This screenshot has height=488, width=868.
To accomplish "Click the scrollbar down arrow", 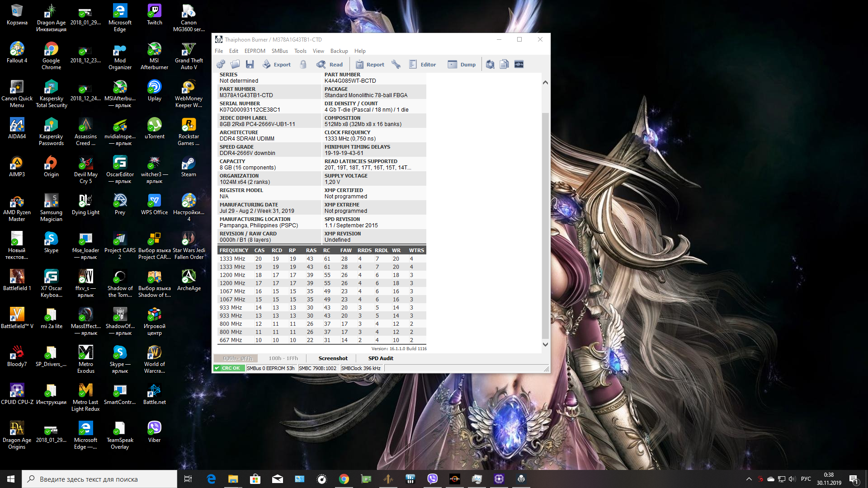I will coord(545,344).
